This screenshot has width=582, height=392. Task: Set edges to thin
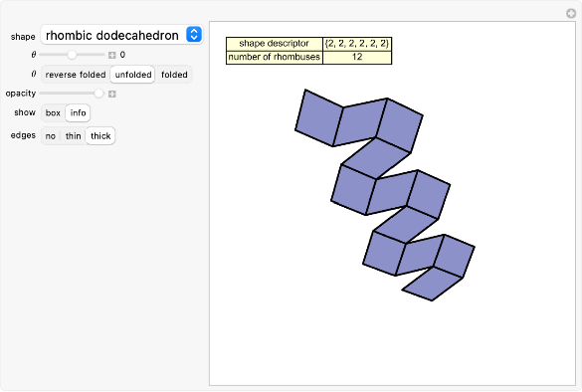pos(73,136)
